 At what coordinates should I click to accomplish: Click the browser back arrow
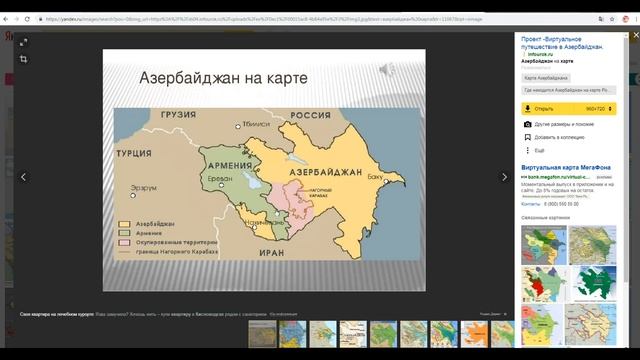click(6, 19)
